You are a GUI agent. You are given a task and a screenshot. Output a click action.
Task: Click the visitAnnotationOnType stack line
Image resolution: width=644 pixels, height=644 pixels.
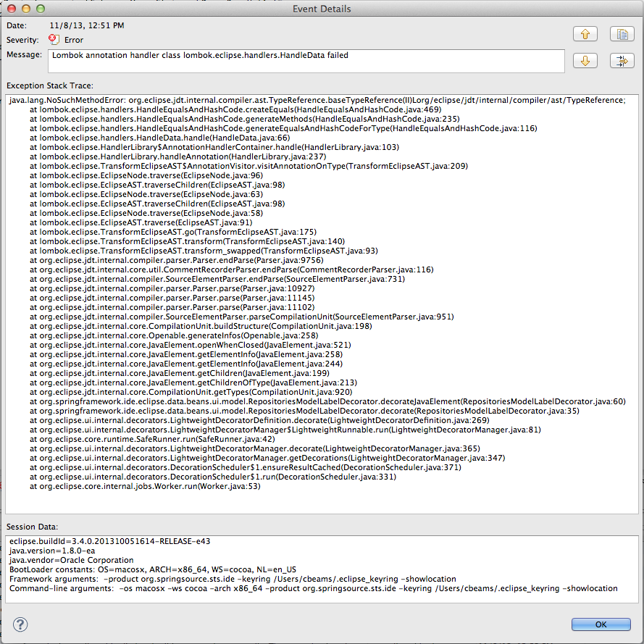tap(248, 167)
